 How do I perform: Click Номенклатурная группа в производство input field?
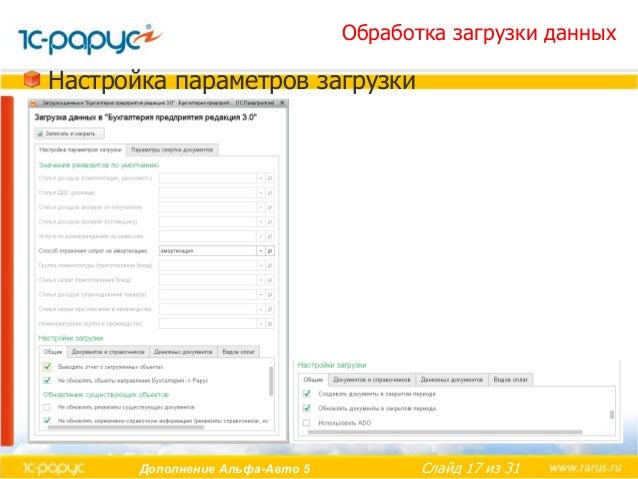(208, 324)
